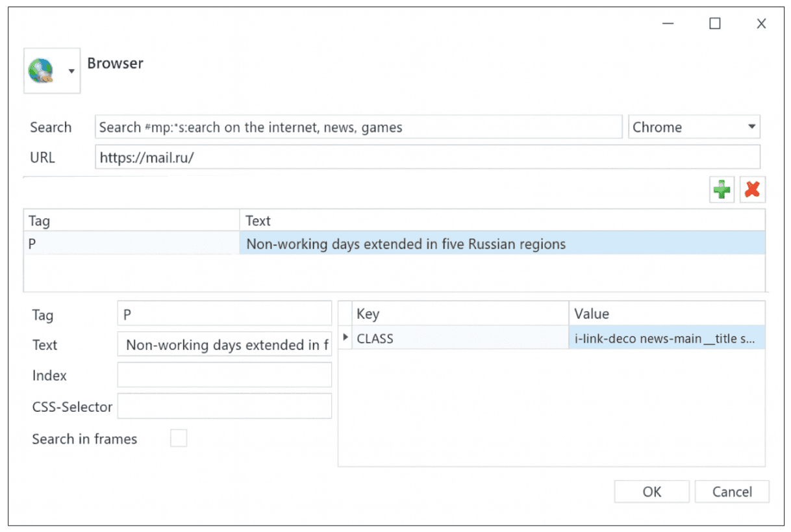Select Non-working days text cell
This screenshot has height=532, width=791.
click(x=501, y=244)
